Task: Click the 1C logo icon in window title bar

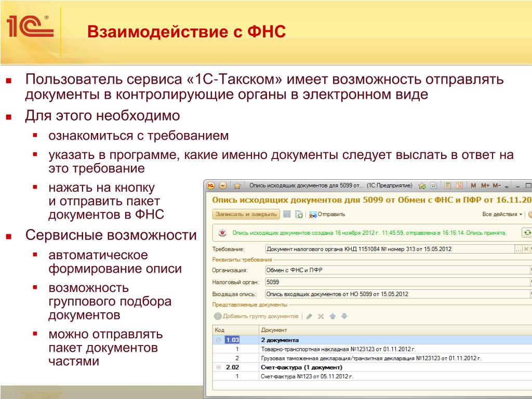Action: (x=211, y=185)
